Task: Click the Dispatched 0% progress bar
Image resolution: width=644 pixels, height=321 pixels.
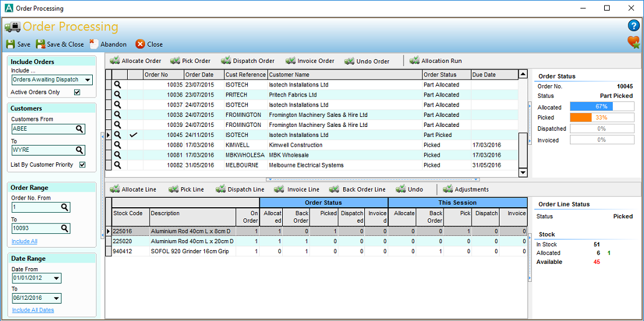Action: pos(602,129)
